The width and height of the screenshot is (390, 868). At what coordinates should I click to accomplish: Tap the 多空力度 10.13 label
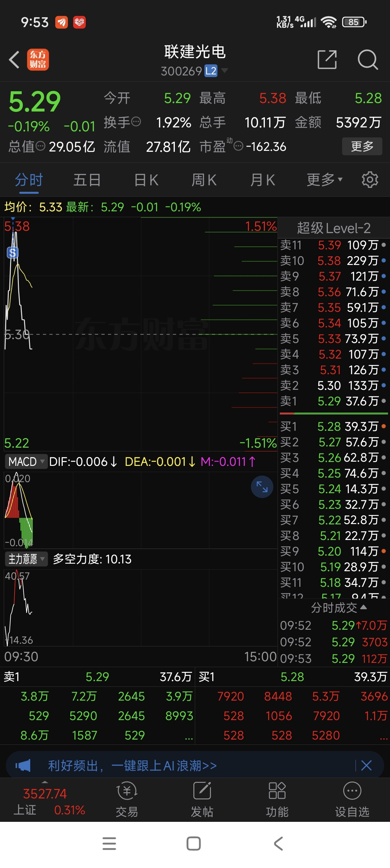coord(92,559)
